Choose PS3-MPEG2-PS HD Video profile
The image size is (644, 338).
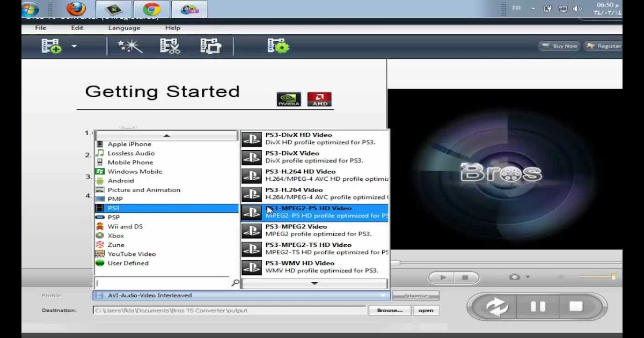point(315,212)
